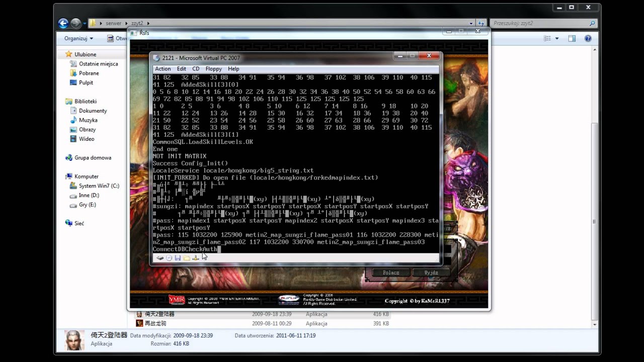Image resolution: width=644 pixels, height=362 pixels.
Task: Click the 倚天2登陆器 file icon in the file list
Action: [140, 314]
